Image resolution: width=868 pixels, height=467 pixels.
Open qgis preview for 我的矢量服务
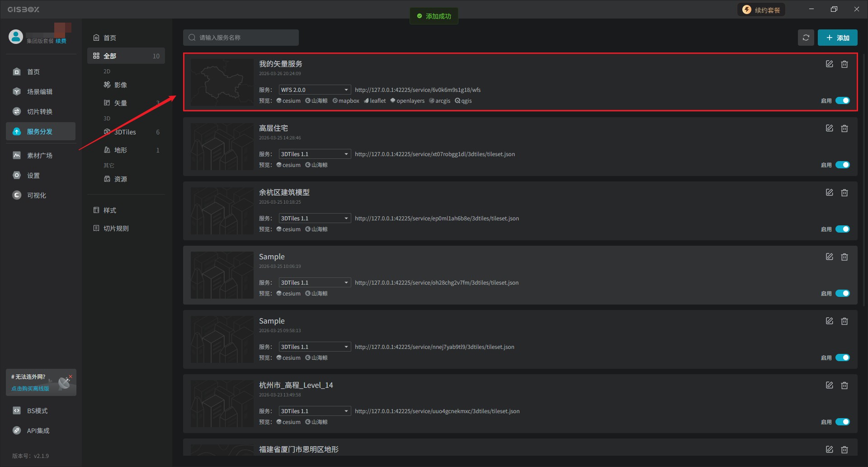coord(463,101)
